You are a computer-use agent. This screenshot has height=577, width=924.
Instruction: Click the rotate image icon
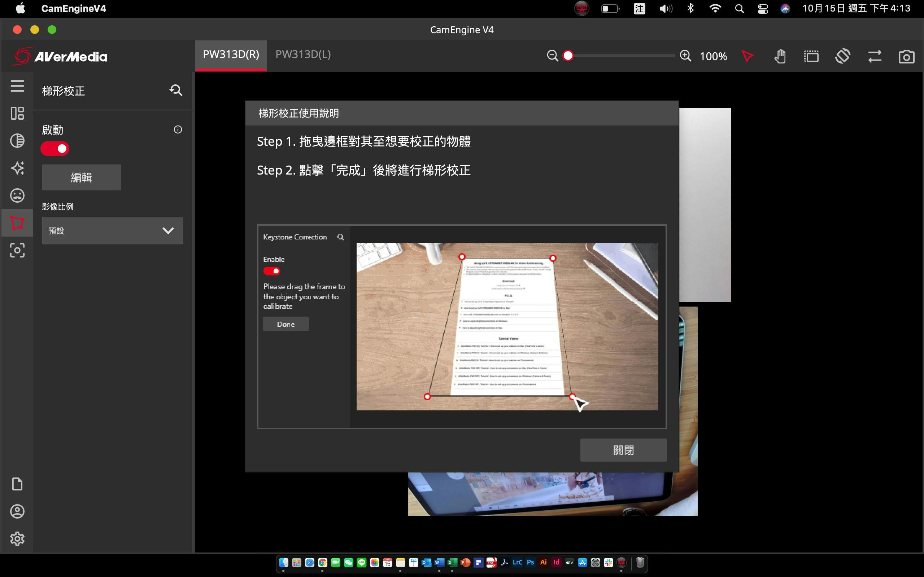point(843,57)
